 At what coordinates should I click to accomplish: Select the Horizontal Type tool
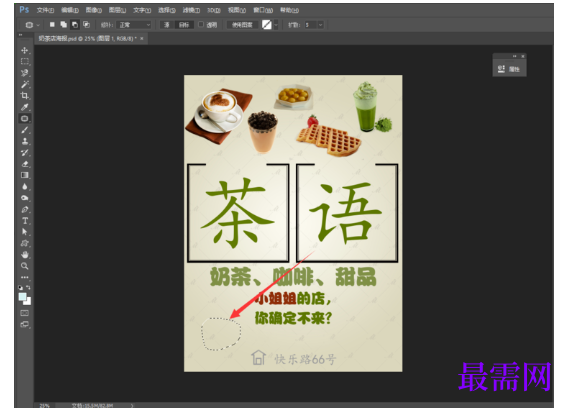pos(25,221)
